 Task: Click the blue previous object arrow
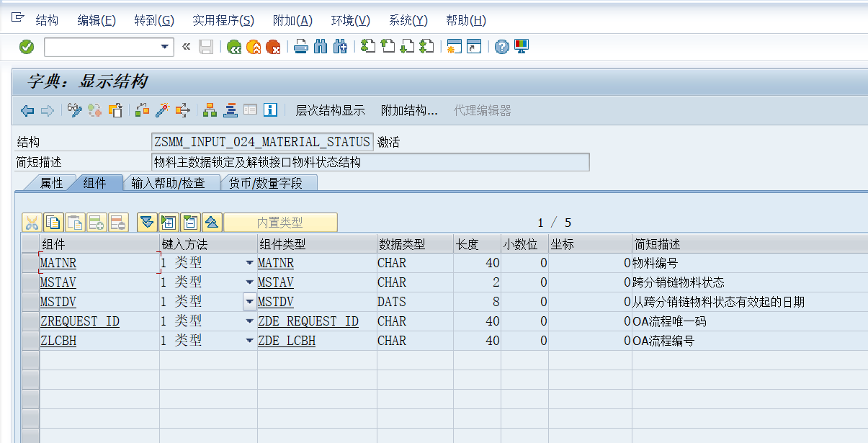point(27,110)
